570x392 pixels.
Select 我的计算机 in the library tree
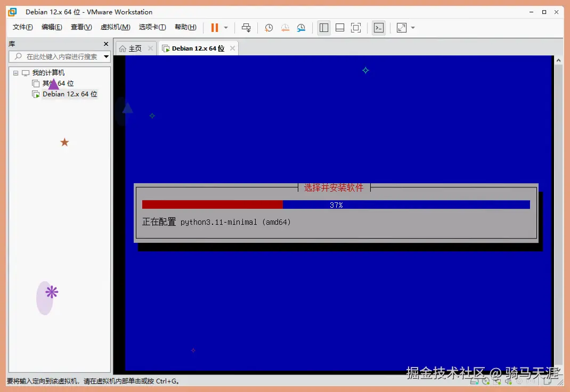click(48, 72)
